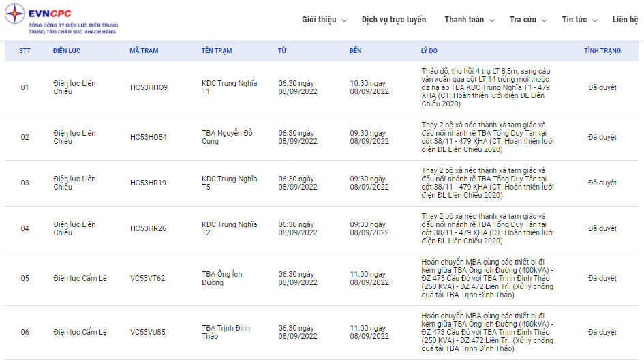Select row number 04 cell
Image resolution: width=644 pixels, height=362 pixels.
click(25, 228)
